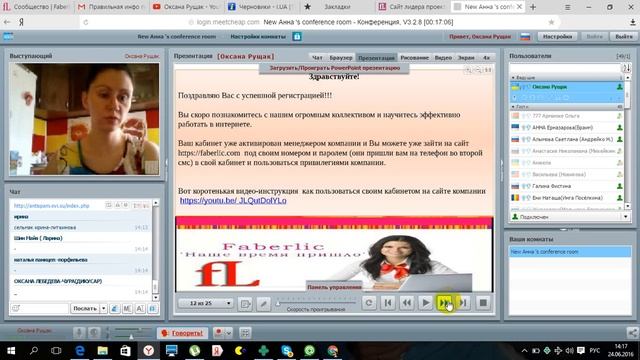
Task: Click in the users search field
Action: [x=565, y=68]
